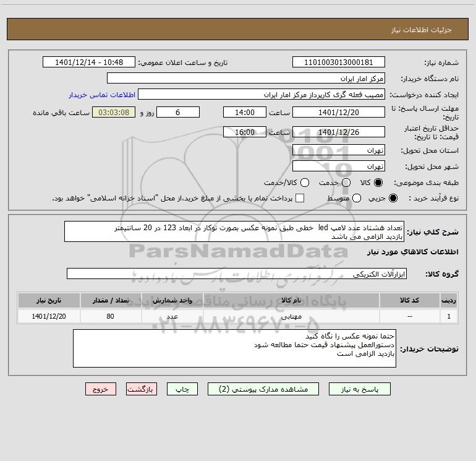This screenshot has height=461, width=476.
Task: Click the announcement date field 1401/12/14 - 10:48
Action: (x=89, y=62)
